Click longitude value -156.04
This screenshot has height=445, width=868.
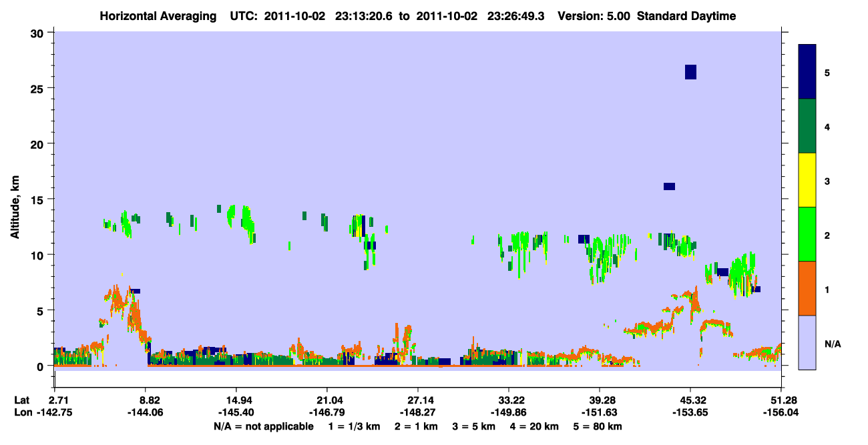[x=782, y=412]
